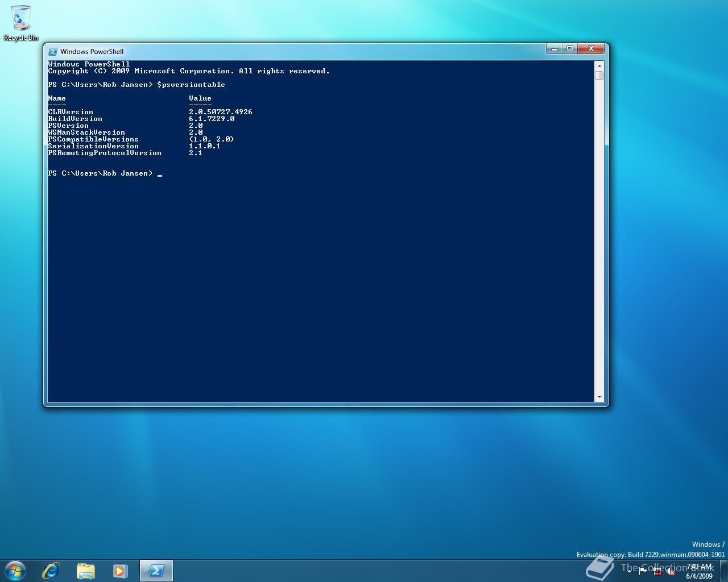Click the clock showing 7:47 AM
Screen dimensions: 728x582
click(x=699, y=571)
